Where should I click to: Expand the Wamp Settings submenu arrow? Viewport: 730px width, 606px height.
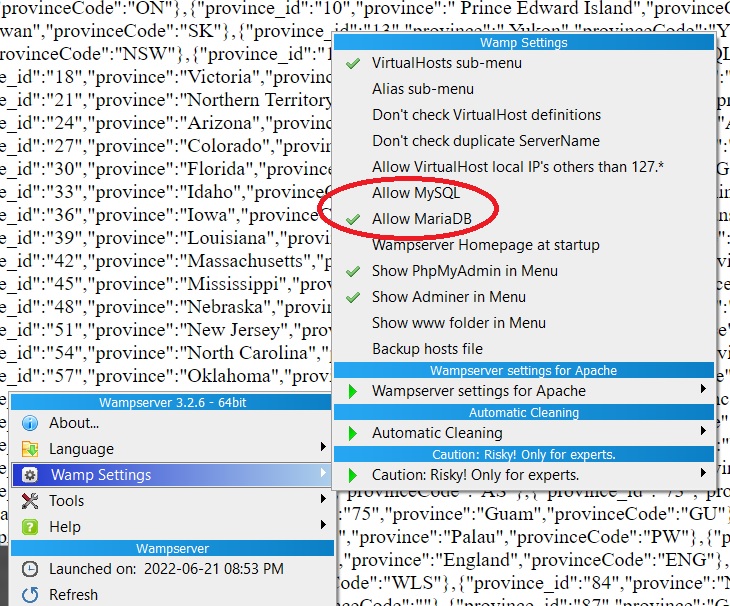[323, 473]
